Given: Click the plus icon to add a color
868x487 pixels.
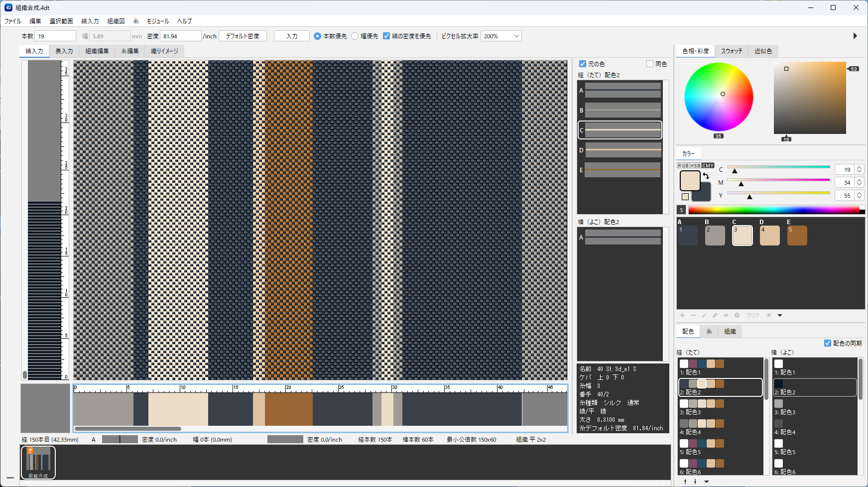Looking at the screenshot, I should pos(682,315).
